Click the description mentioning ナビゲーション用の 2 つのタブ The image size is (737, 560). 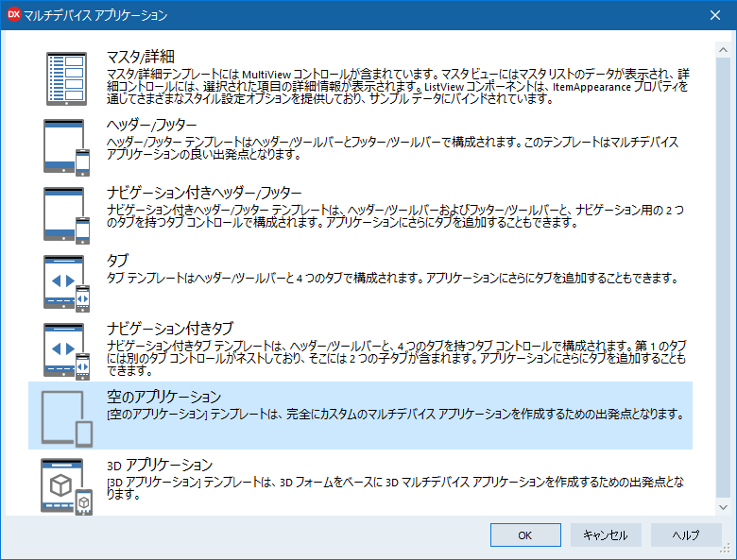pos(395,216)
